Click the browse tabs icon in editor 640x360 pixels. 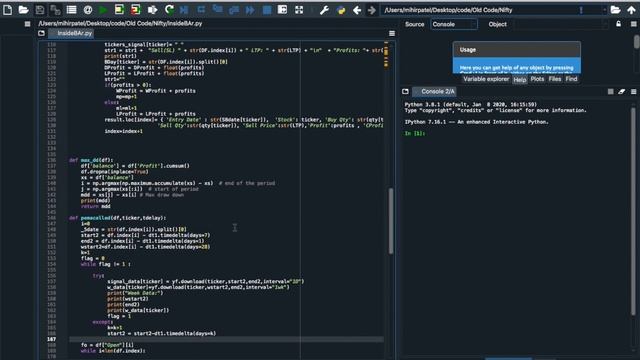41,33
